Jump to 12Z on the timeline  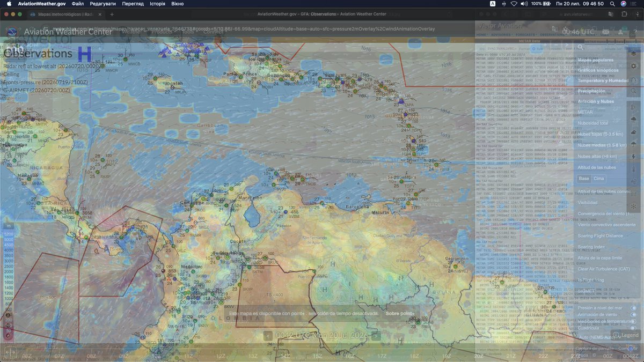[x=221, y=356]
